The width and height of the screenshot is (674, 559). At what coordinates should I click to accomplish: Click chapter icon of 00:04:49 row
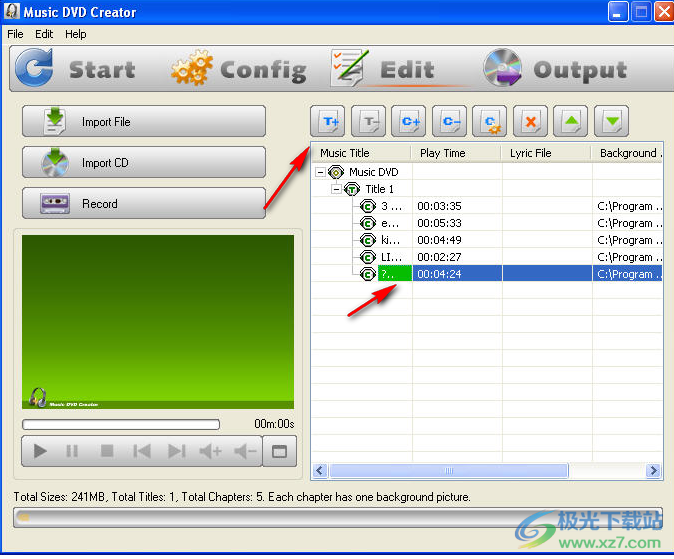[368, 240]
